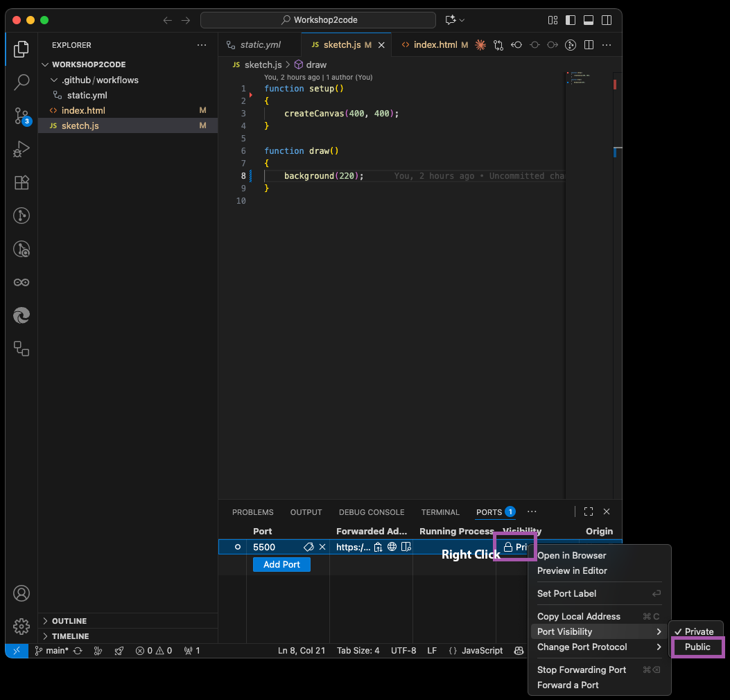Screen dimensions: 730x700
Task: Toggle the bottom panel visibility
Action: click(x=589, y=20)
